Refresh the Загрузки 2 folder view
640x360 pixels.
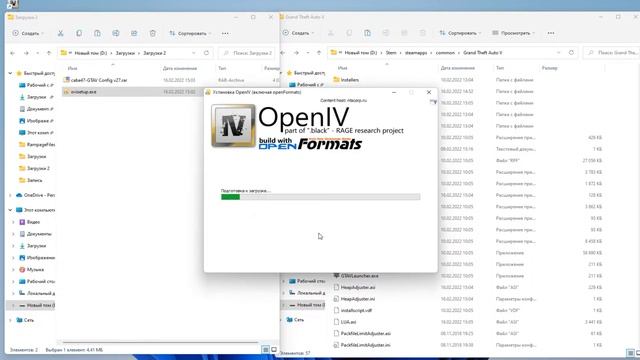point(207,53)
